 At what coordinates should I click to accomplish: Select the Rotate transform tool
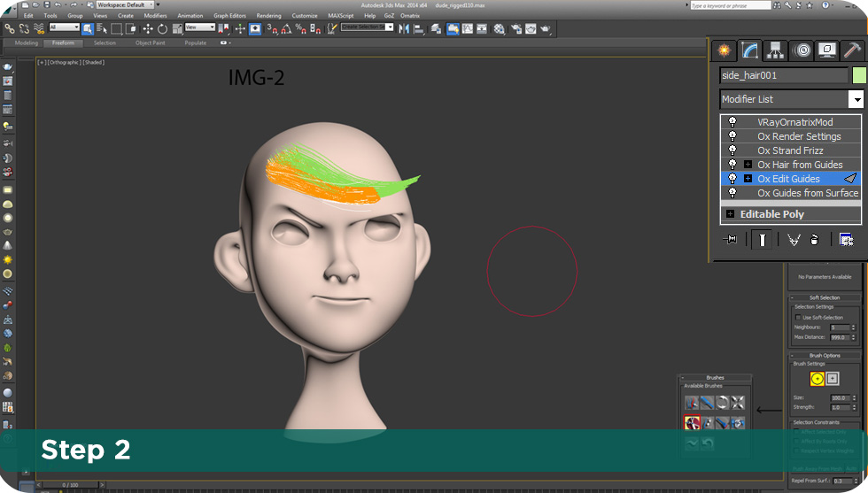(x=162, y=29)
